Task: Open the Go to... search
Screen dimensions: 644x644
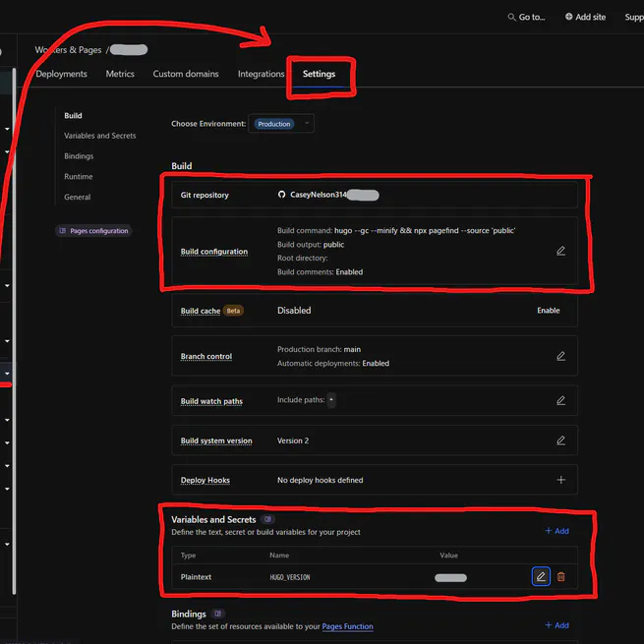Action: pyautogui.click(x=526, y=17)
